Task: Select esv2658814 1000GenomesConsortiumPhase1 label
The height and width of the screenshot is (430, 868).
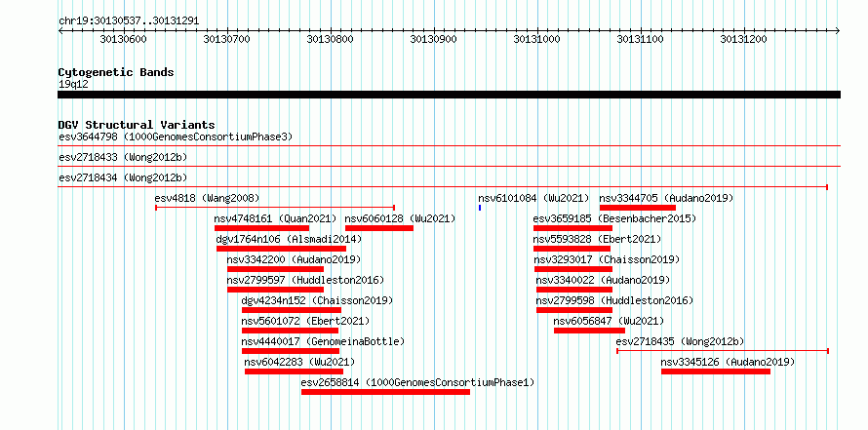Action: (418, 382)
